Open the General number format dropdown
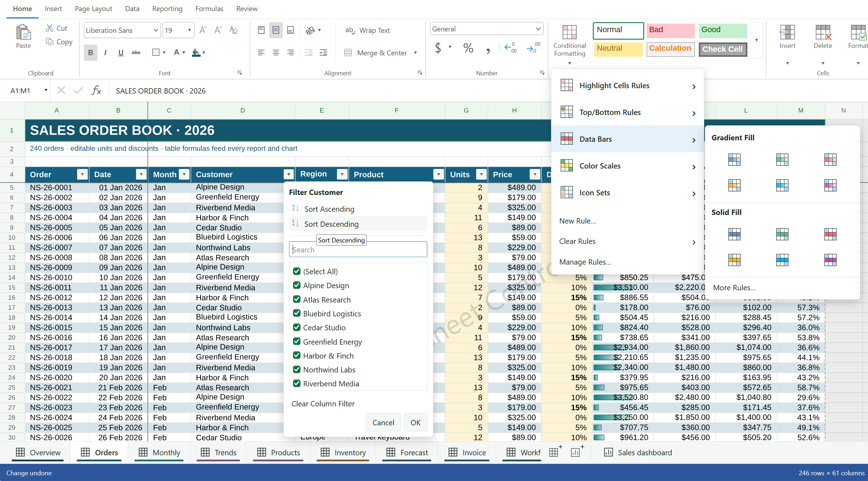Screen dimensions: 868x481 pyautogui.click(x=538, y=29)
